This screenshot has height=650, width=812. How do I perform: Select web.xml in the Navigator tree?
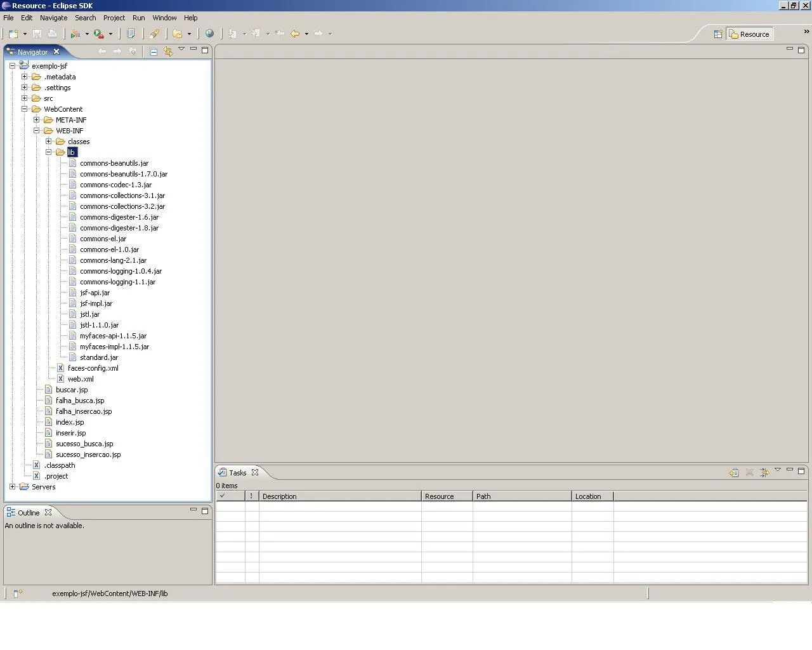81,379
